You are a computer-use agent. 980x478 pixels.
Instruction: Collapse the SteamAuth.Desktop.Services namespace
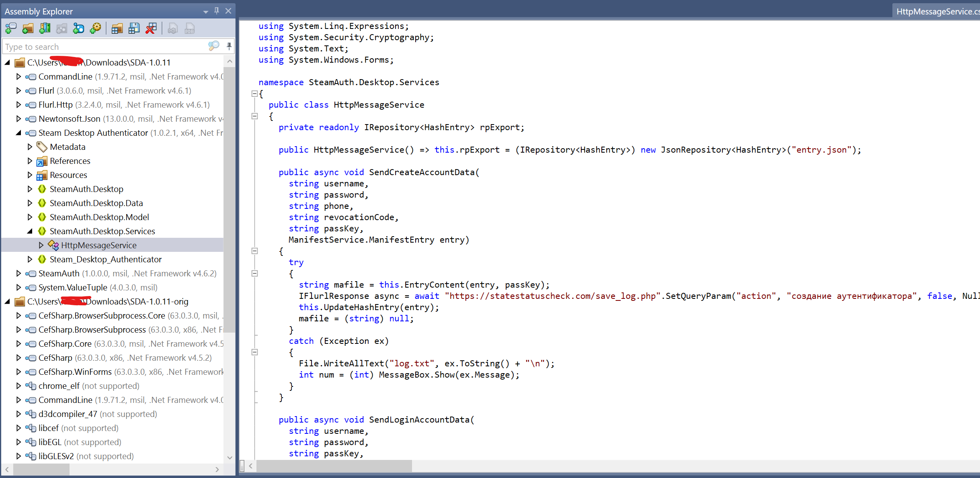coord(30,231)
